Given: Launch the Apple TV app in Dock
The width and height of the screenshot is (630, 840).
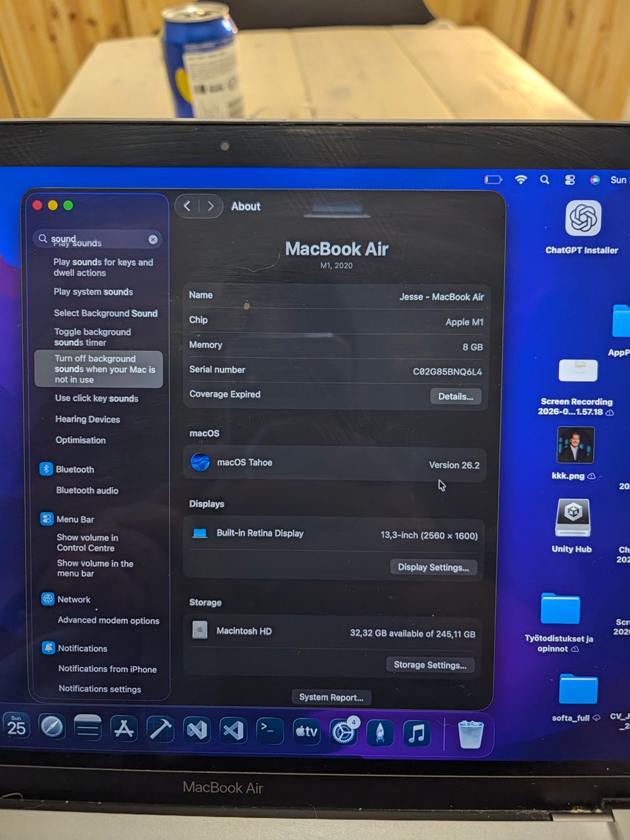Looking at the screenshot, I should [306, 731].
